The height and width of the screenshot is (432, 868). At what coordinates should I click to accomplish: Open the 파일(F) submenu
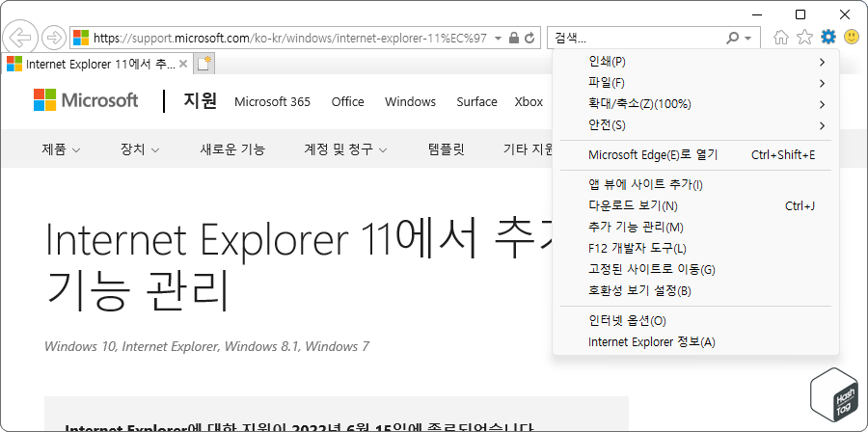click(x=695, y=83)
